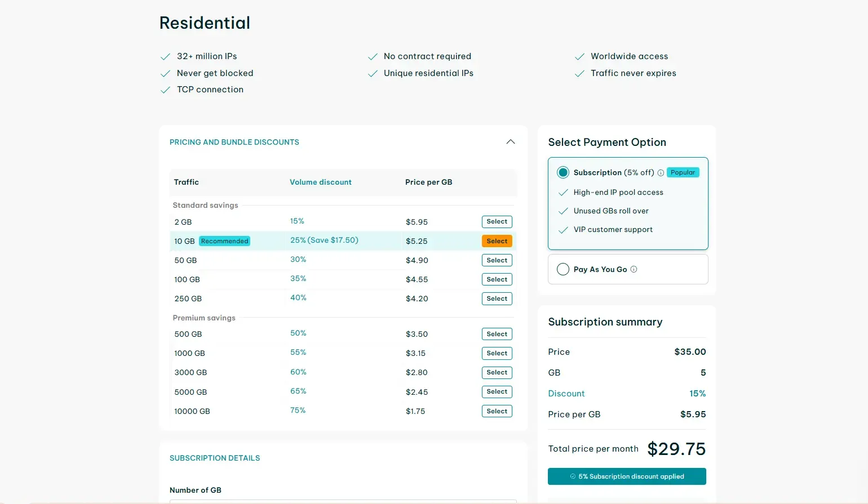The image size is (868, 504).
Task: Click the info icon beside Pay As You Go
Action: pyautogui.click(x=634, y=269)
